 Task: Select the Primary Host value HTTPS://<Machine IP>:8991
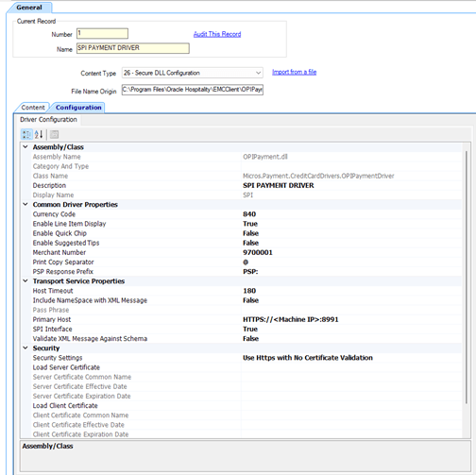[x=291, y=319]
